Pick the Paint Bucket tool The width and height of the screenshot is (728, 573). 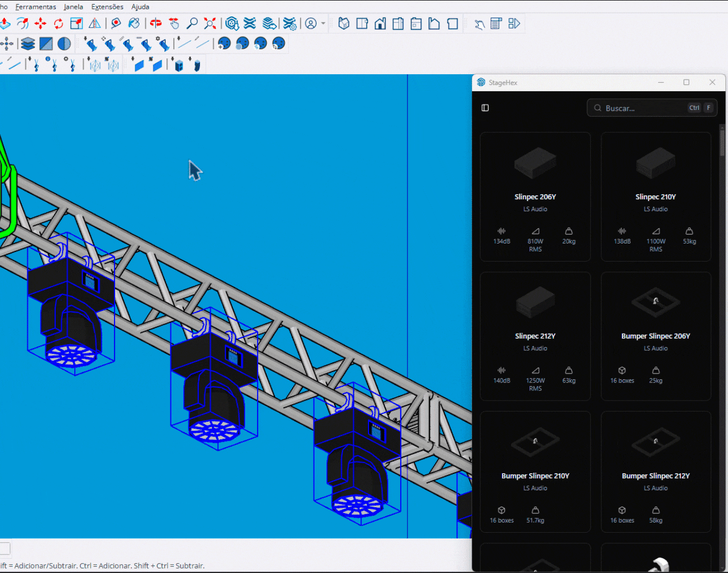point(134,23)
